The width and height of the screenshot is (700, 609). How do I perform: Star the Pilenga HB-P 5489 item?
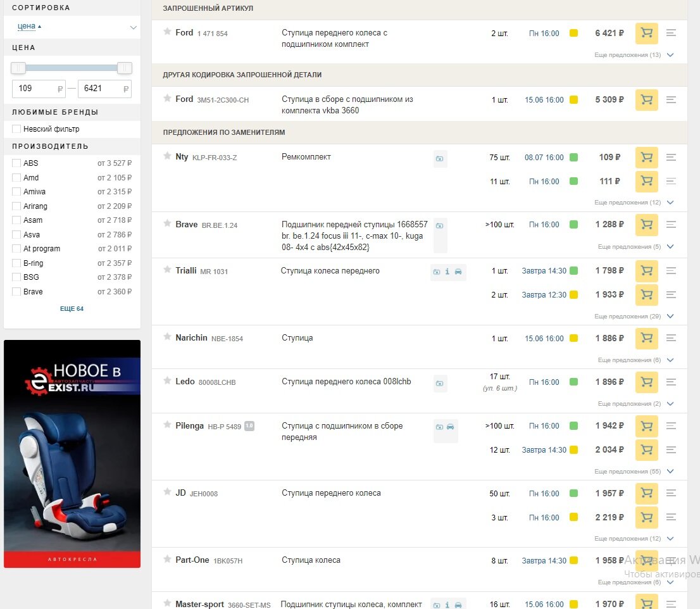167,425
